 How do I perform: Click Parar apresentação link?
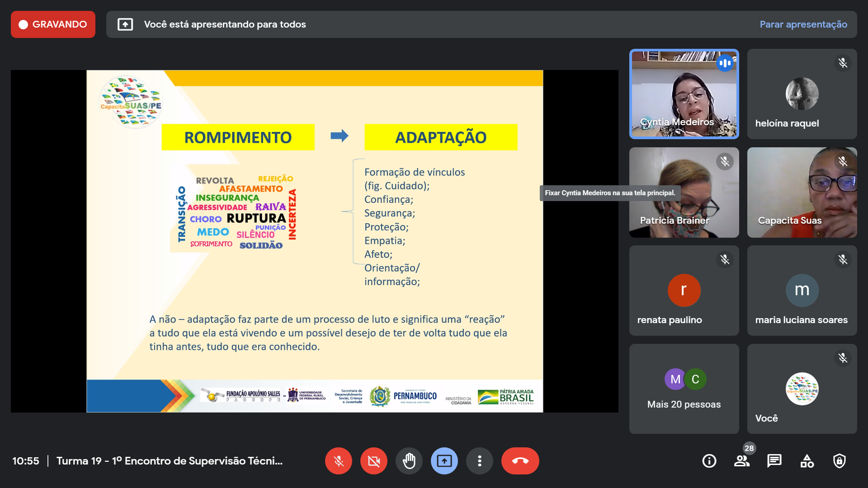click(803, 24)
